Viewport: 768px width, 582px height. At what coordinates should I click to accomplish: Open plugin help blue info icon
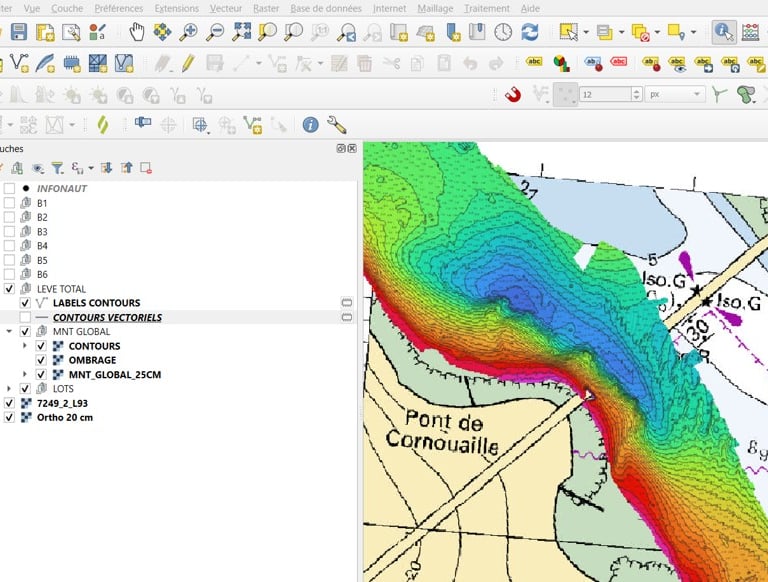point(311,125)
